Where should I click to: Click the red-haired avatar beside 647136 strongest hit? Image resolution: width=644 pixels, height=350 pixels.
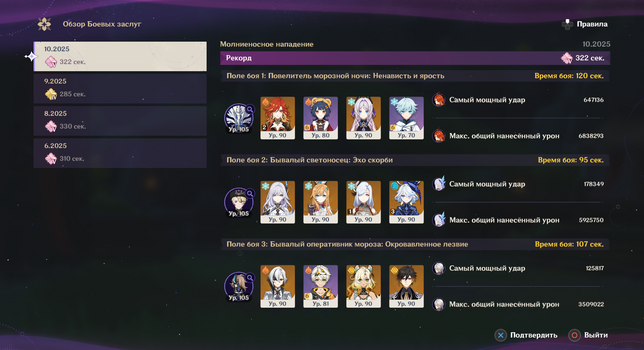439,100
